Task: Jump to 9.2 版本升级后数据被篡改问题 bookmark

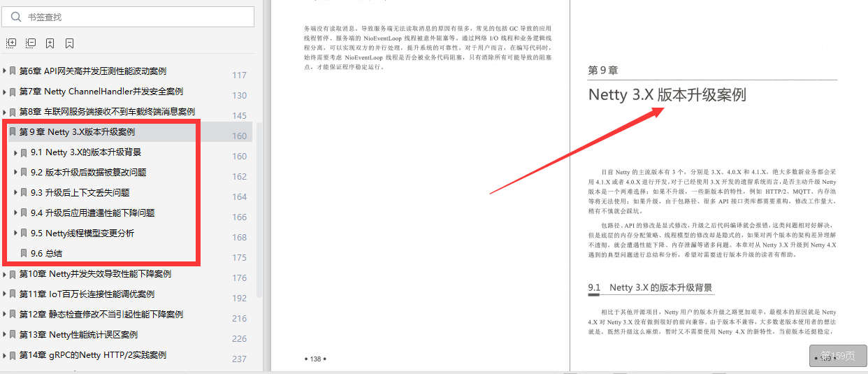Action: 88,173
